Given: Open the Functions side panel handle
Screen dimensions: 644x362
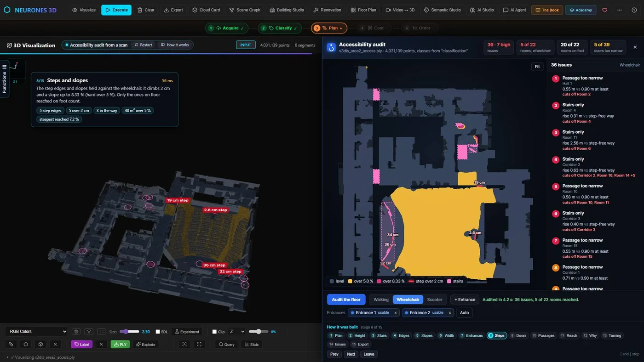Looking at the screenshot, I should [4, 79].
